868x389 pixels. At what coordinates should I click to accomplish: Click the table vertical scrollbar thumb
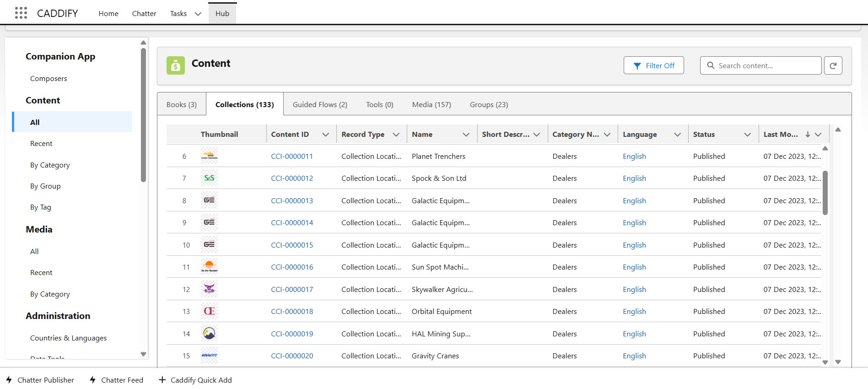coord(825,193)
